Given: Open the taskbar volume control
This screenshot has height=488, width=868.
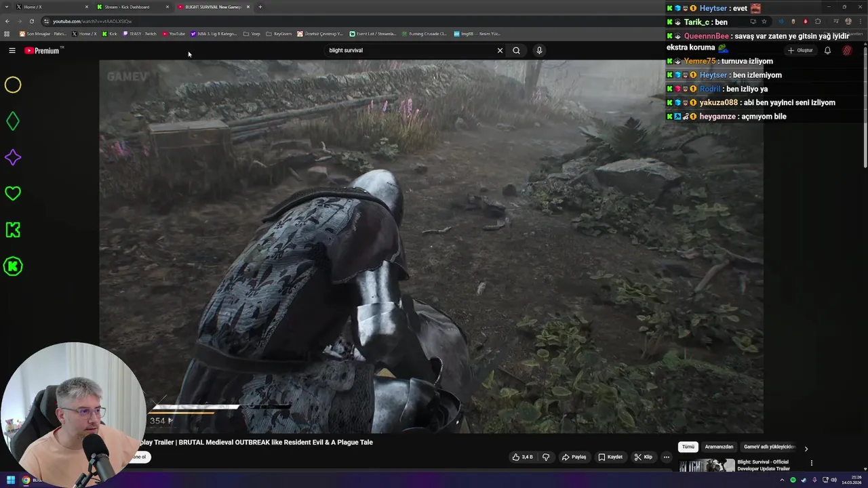Looking at the screenshot, I should pyautogui.click(x=833, y=480).
